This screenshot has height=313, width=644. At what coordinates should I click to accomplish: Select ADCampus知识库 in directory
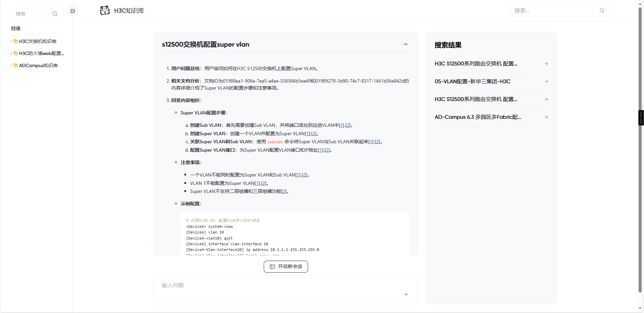tap(38, 65)
